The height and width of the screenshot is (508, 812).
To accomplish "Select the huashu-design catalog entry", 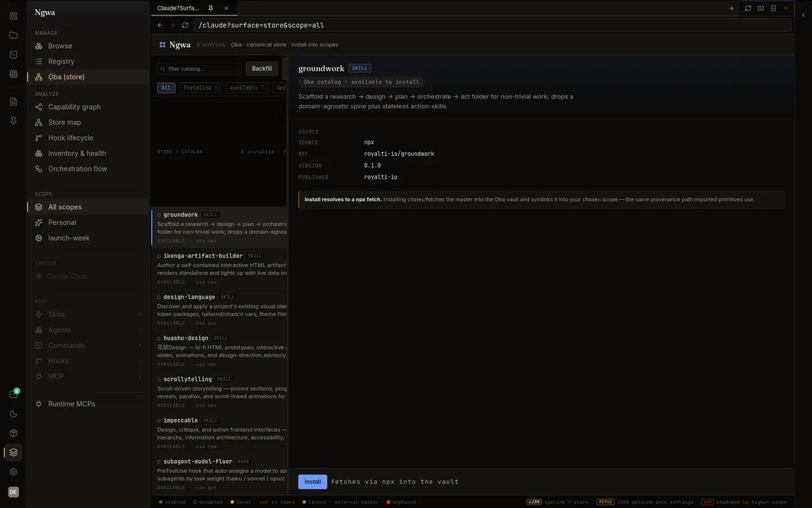I will (219, 351).
